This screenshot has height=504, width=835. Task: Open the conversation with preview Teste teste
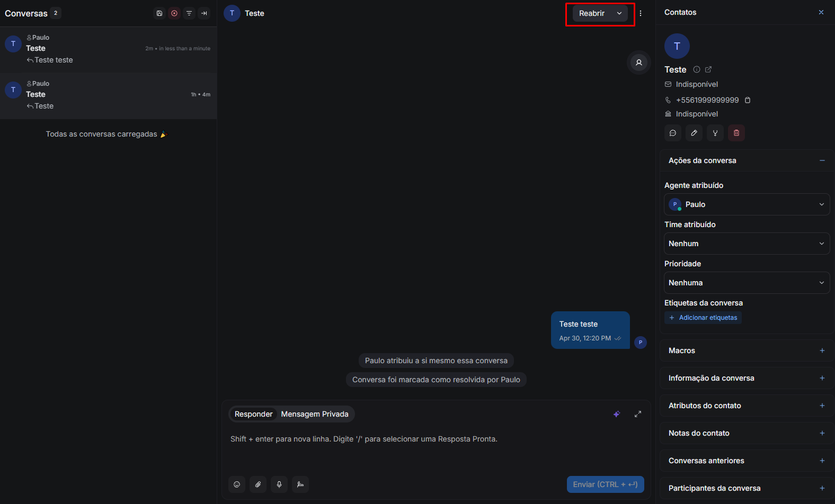coord(108,49)
